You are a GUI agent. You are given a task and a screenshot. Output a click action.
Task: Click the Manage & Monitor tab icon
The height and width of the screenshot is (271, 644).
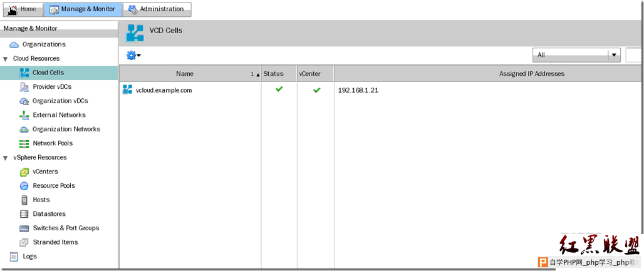pyautogui.click(x=54, y=10)
